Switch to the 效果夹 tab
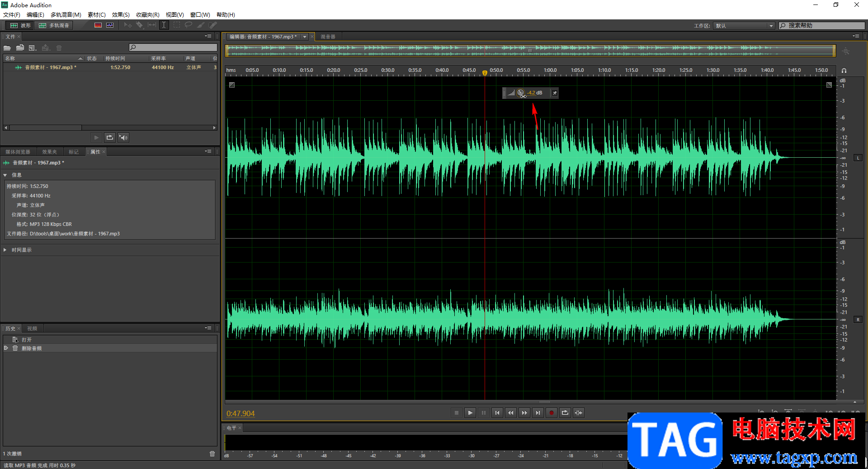 pyautogui.click(x=49, y=152)
